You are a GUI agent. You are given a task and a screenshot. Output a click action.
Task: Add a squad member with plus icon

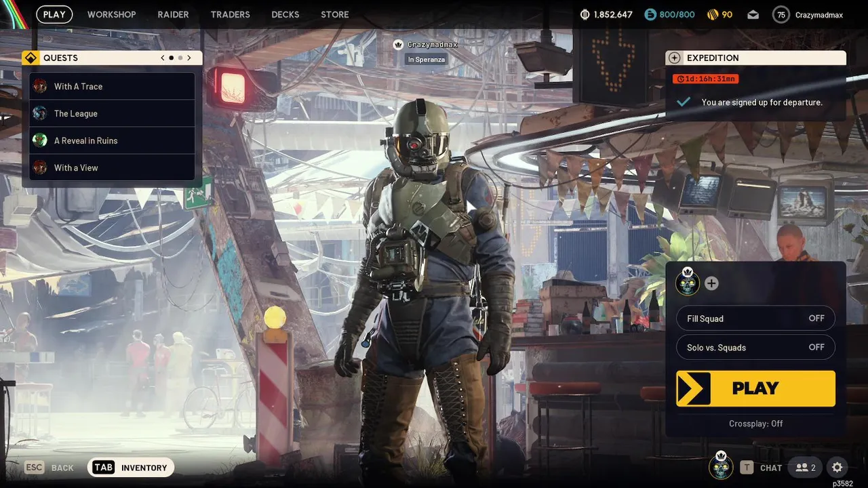711,283
